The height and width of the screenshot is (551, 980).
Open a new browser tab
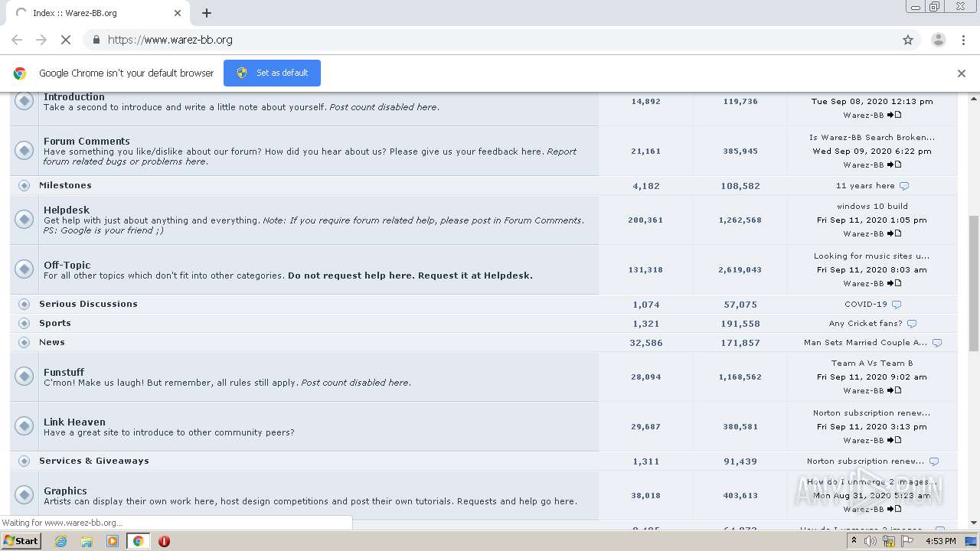[x=207, y=13]
